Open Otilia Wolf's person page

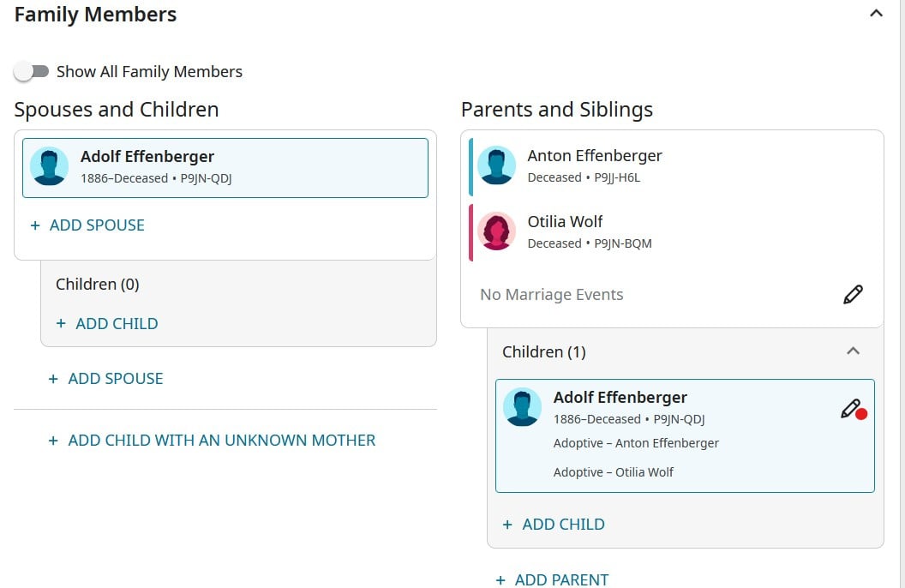point(565,222)
